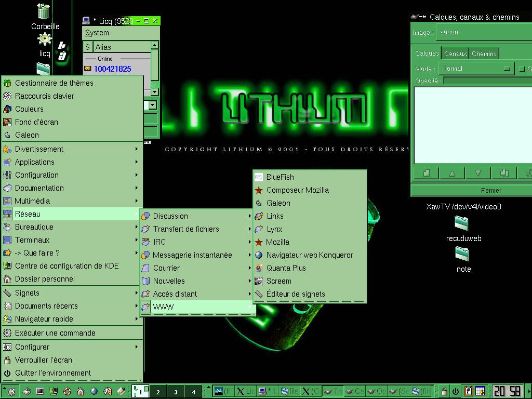The image size is (532, 399).
Task: Launch Screem from the WWW submenu
Action: [310, 281]
